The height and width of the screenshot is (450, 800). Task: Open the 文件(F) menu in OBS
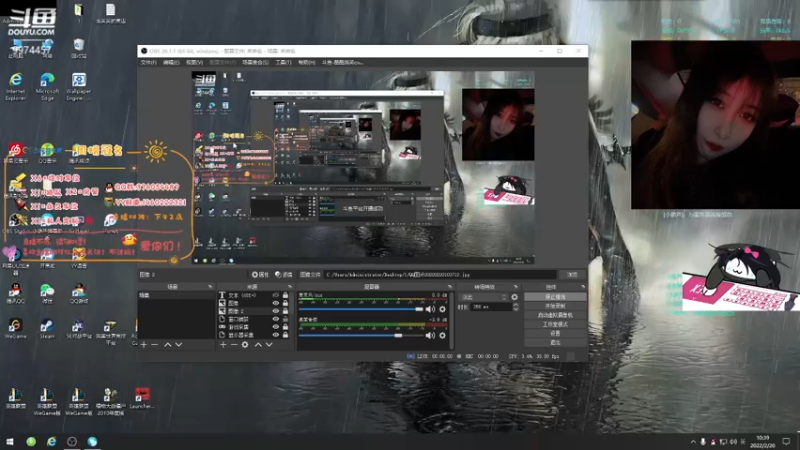148,63
